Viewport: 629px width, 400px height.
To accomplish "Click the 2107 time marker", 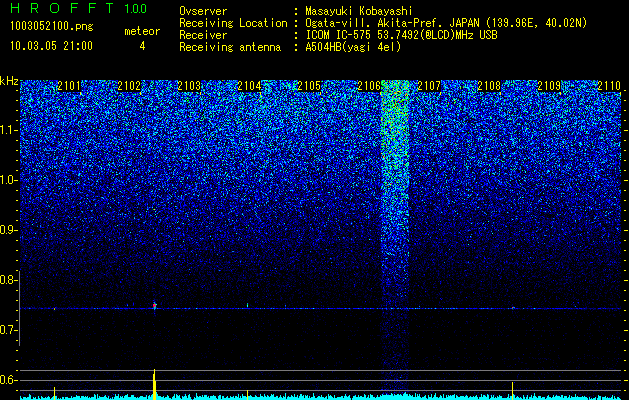I will [429, 86].
